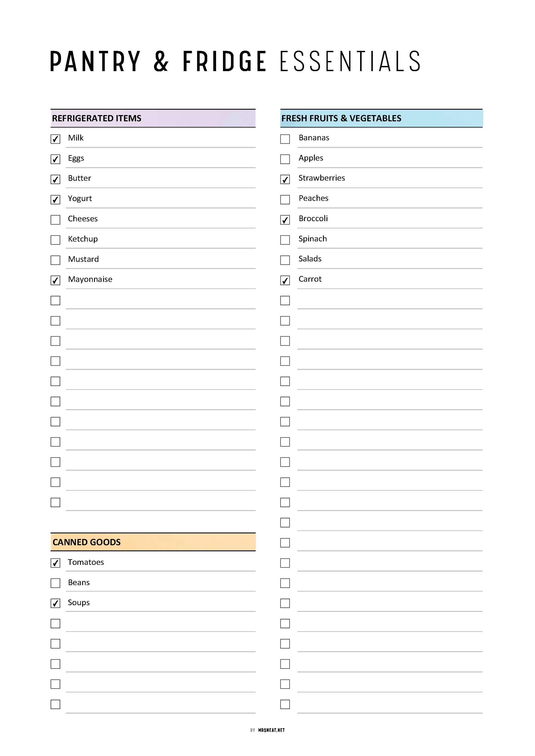
Task: Check the Spinach checkbox
Action: pyautogui.click(x=285, y=240)
